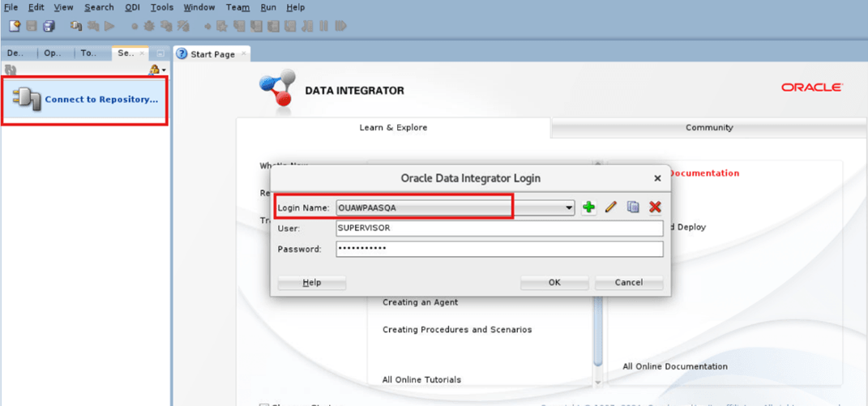Viewport: 868px width, 406px height.
Task: Click the refresh icon in Security panel
Action: pyautogui.click(x=11, y=69)
